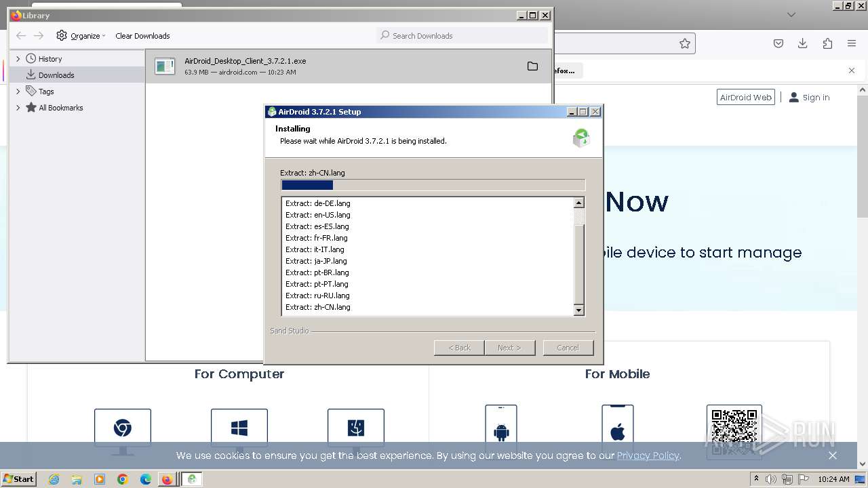
Task: Open the Windows Start menu
Action: [19, 479]
